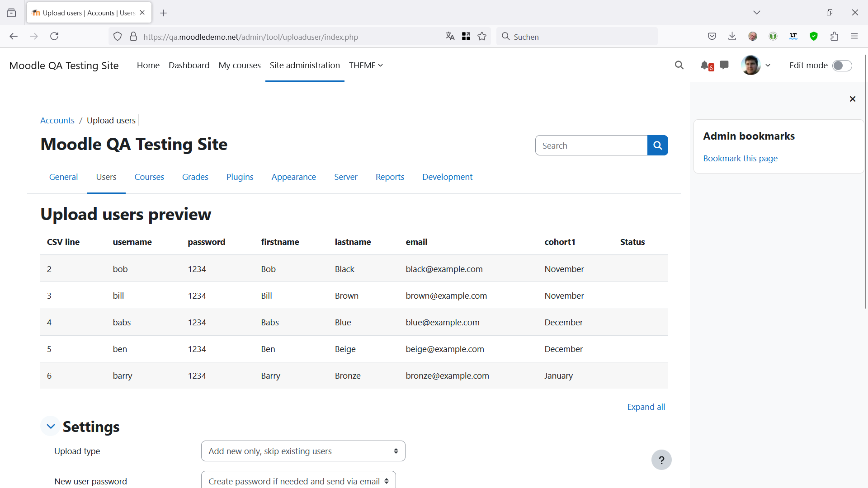Reload the page with refresh icon
This screenshot has width=868, height=488.
pos(54,37)
